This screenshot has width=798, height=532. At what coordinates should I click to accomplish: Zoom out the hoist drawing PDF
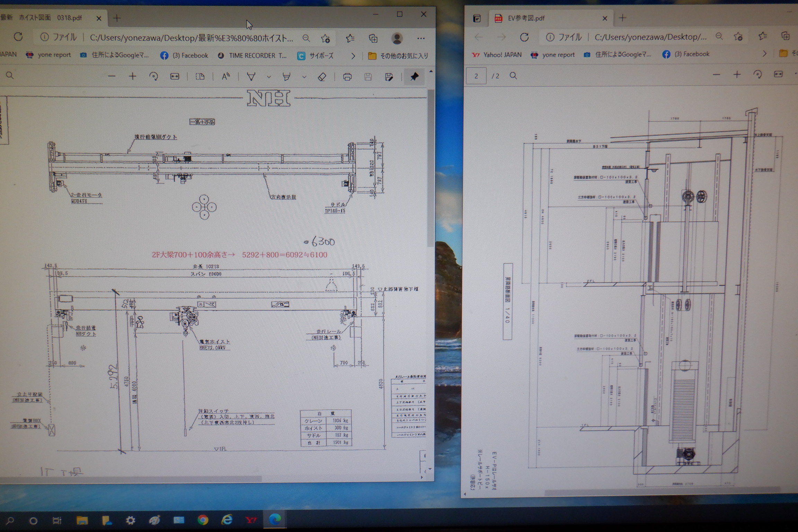(x=112, y=76)
